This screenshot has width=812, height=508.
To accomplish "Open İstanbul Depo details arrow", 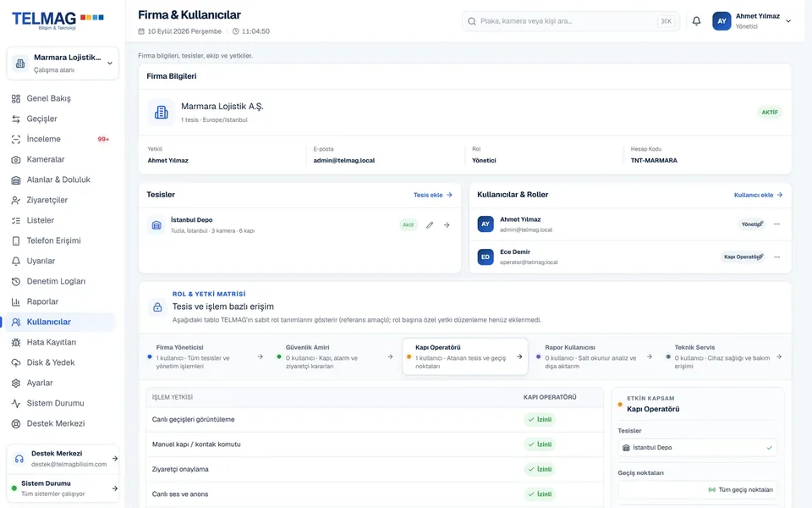I will click(x=447, y=225).
